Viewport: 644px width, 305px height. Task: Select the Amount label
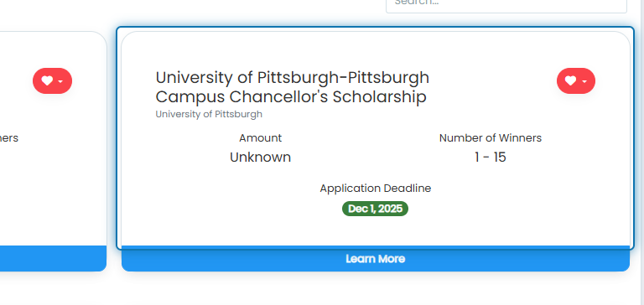pos(261,138)
